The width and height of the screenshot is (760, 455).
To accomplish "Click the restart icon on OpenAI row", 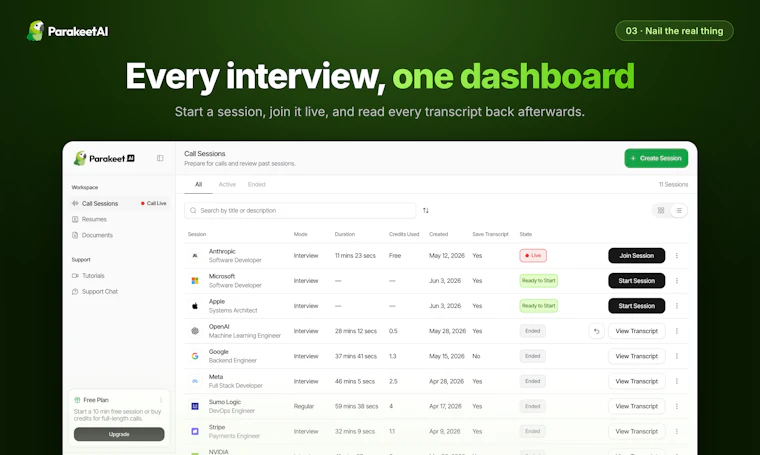I will click(x=597, y=331).
